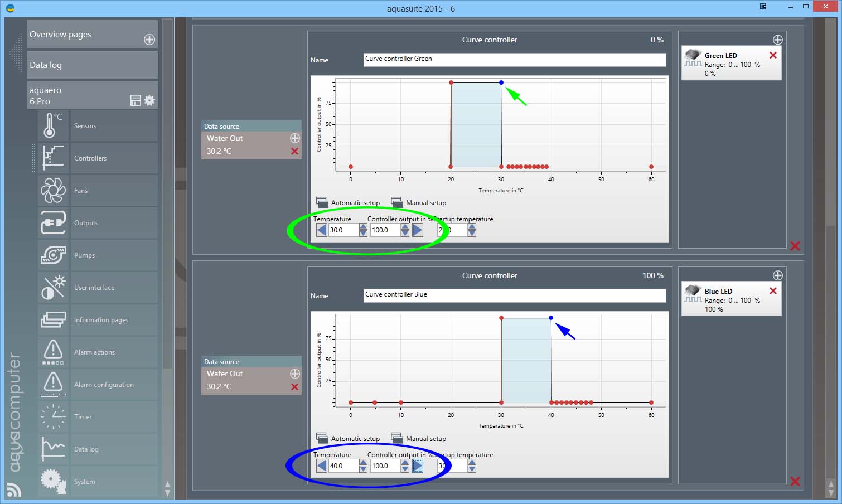This screenshot has width=842, height=504.
Task: Go to previous curve point in Blue controller
Action: pos(322,466)
